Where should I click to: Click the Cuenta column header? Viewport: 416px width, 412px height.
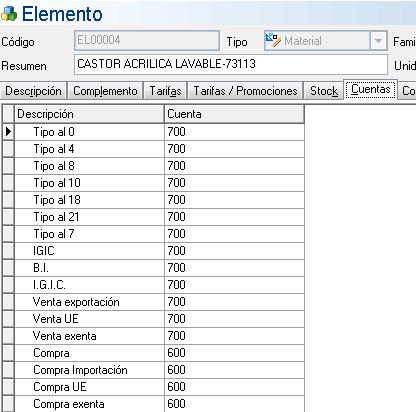coord(234,114)
